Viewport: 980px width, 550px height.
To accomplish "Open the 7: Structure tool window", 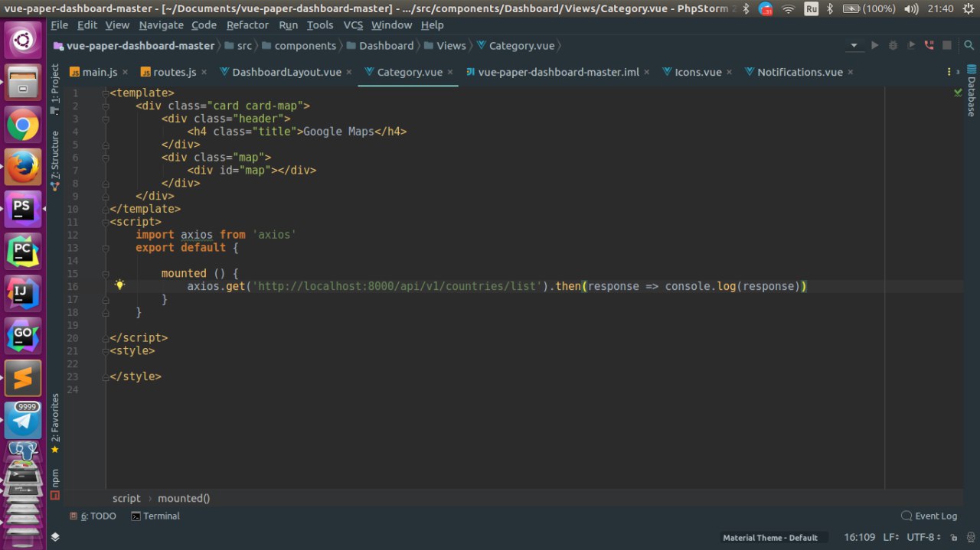I will pos(54,161).
